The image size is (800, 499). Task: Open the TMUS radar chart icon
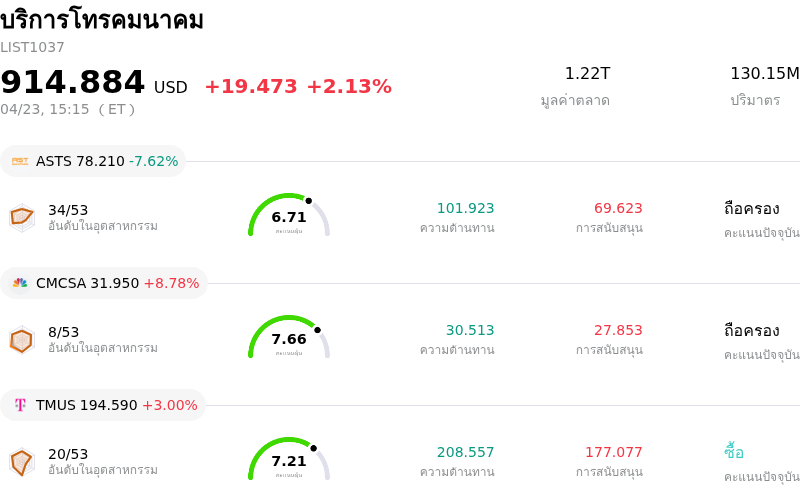pyautogui.click(x=22, y=462)
